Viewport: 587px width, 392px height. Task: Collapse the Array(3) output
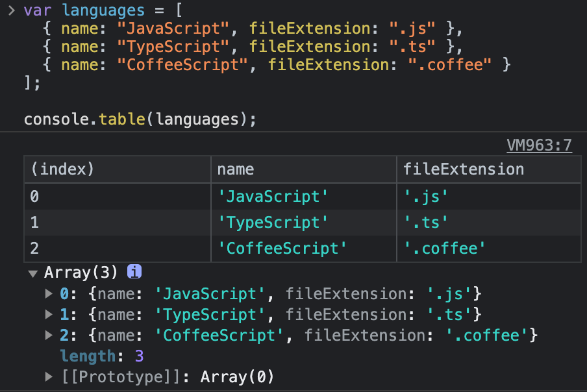[33, 273]
